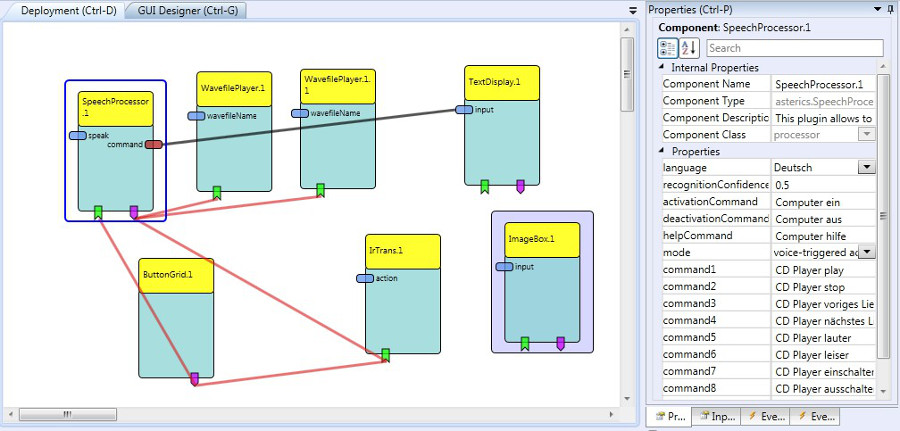The width and height of the screenshot is (900, 431).
Task: Click the Component Description value
Action: point(824,118)
